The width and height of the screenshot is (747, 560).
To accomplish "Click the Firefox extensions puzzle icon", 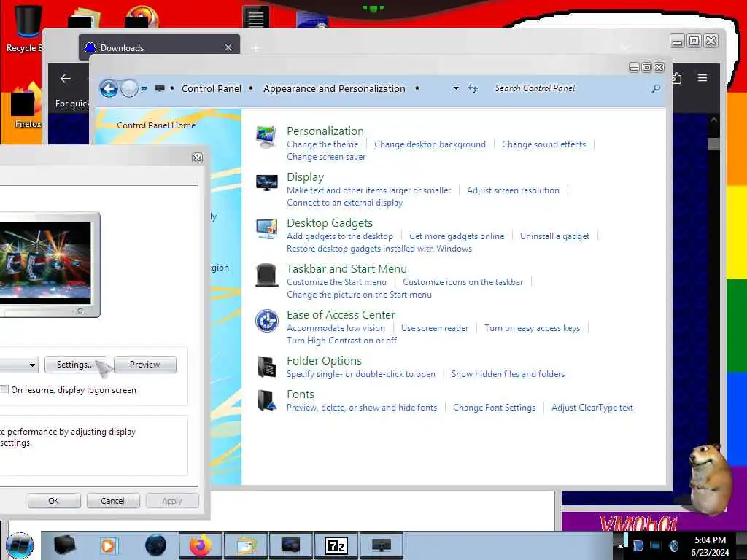I will pyautogui.click(x=677, y=77).
